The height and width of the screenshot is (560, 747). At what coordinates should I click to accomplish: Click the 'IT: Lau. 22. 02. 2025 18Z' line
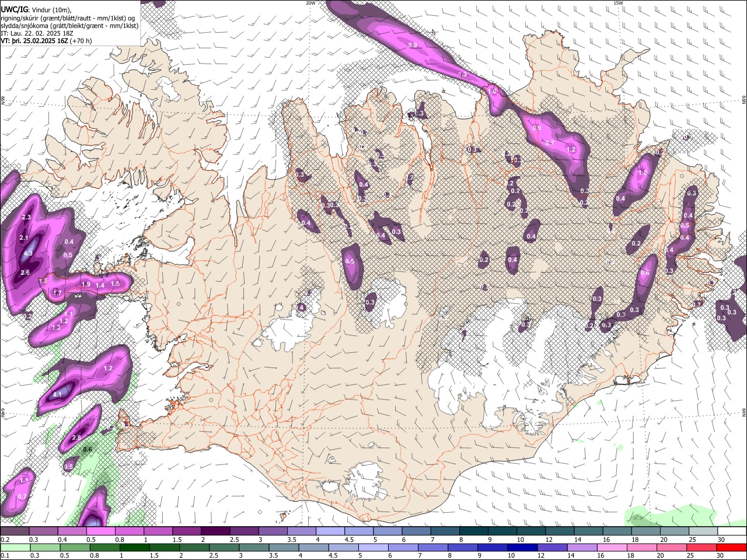pos(37,33)
